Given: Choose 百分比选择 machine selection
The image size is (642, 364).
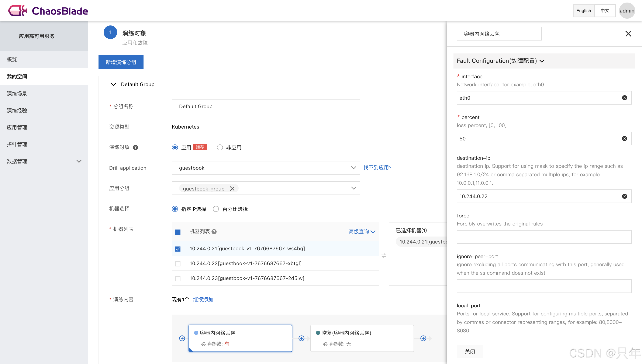Looking at the screenshot, I should [216, 209].
